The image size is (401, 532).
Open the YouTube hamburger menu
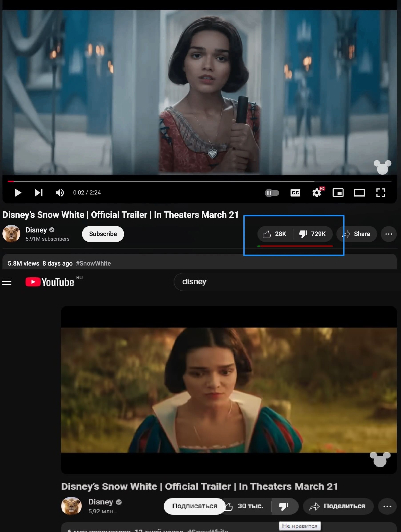(x=7, y=282)
